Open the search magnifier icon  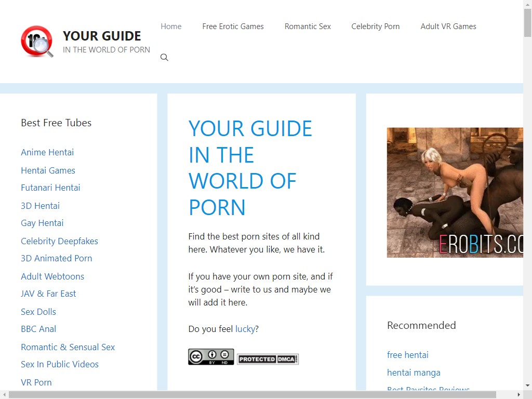[x=164, y=57]
